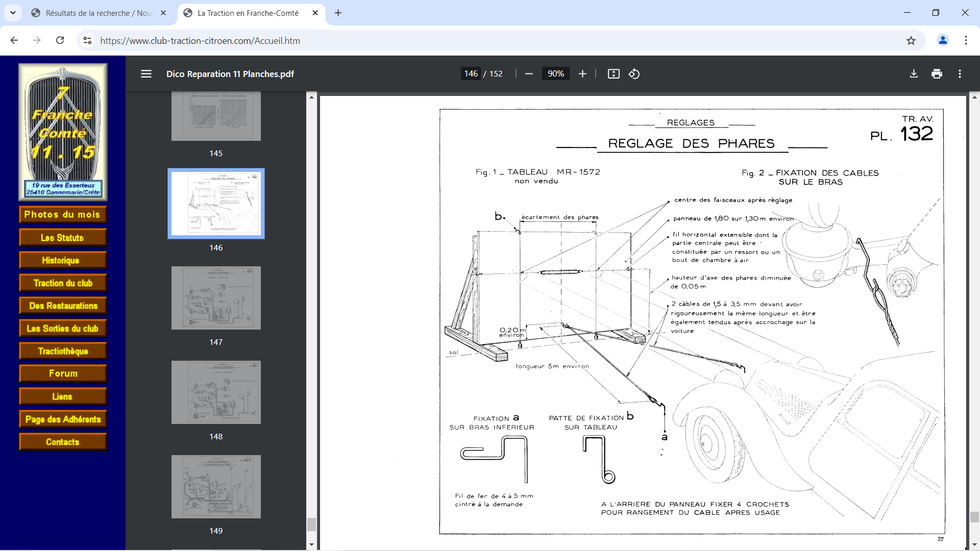View site information icon in address bar

click(x=87, y=41)
